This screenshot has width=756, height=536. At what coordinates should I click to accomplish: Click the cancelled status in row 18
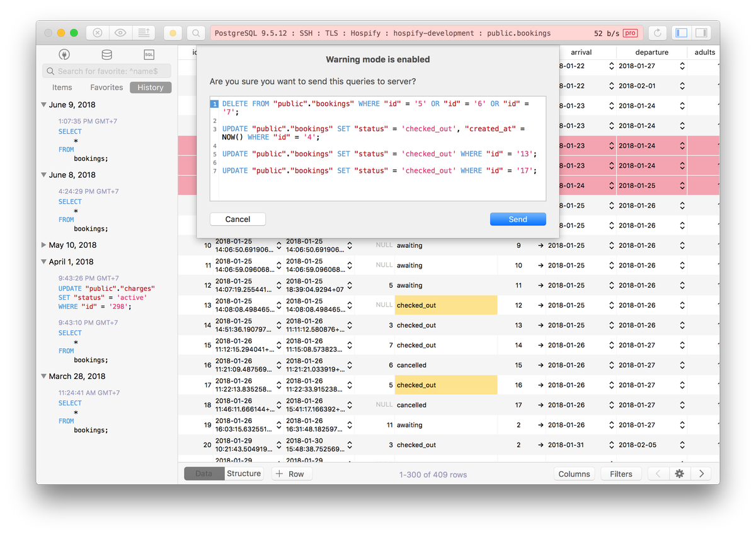(411, 405)
